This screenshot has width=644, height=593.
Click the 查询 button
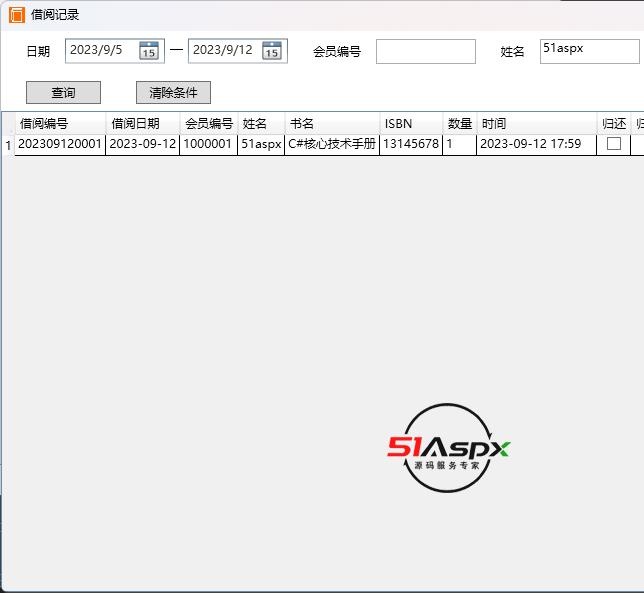tap(63, 92)
